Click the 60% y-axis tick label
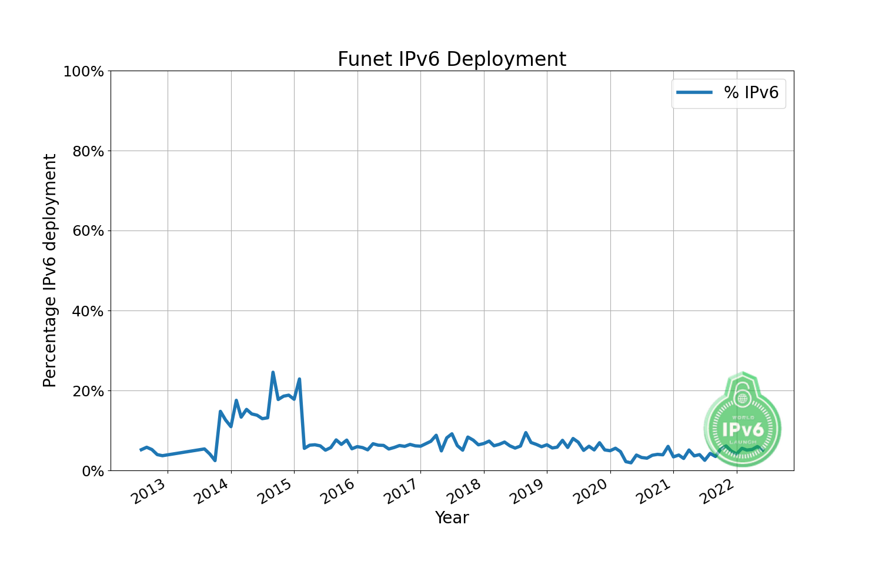Image resolution: width=882 pixels, height=588 pixels. coord(87,231)
